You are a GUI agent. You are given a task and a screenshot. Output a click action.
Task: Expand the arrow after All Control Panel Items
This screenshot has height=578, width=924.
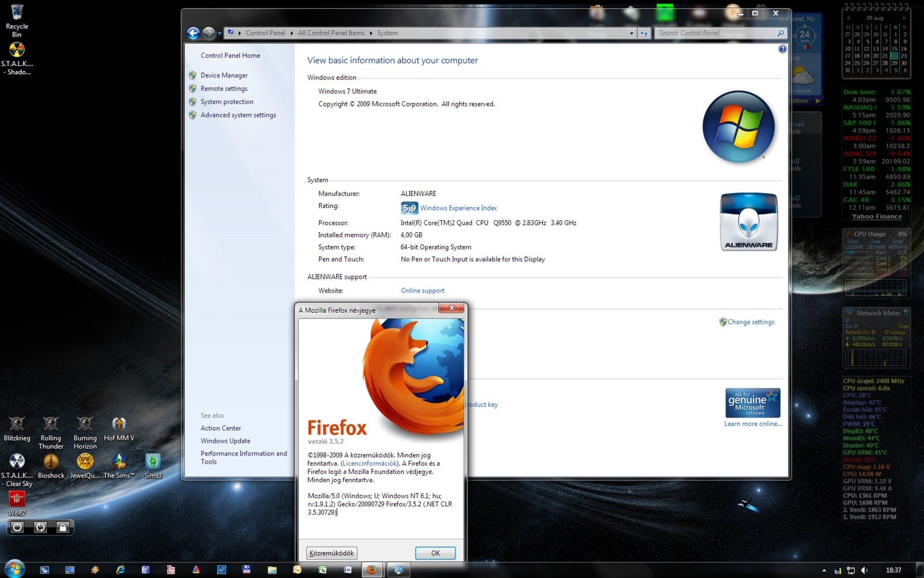(371, 33)
